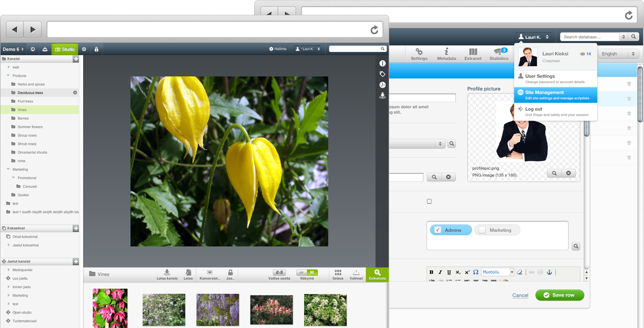Screen dimensions: 644x328
Task: Collapse the Products folder
Action: [8, 76]
